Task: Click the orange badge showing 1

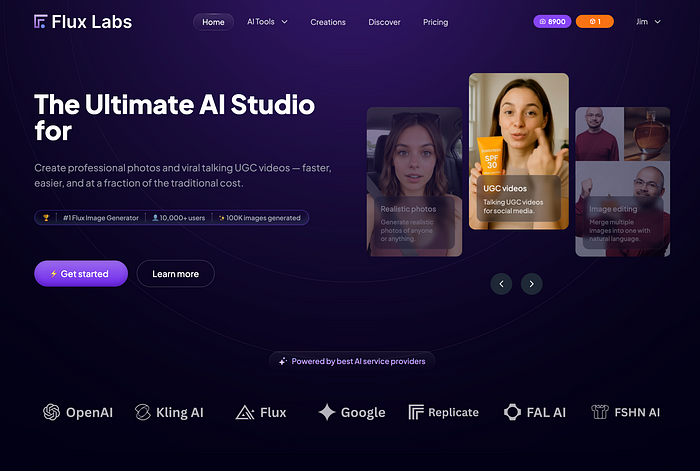Action: tap(595, 21)
